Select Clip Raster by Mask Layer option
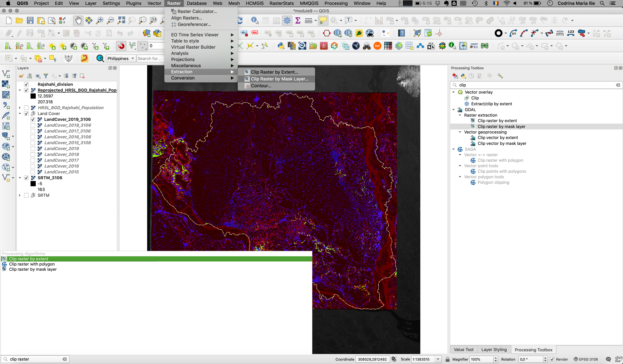 click(x=279, y=79)
